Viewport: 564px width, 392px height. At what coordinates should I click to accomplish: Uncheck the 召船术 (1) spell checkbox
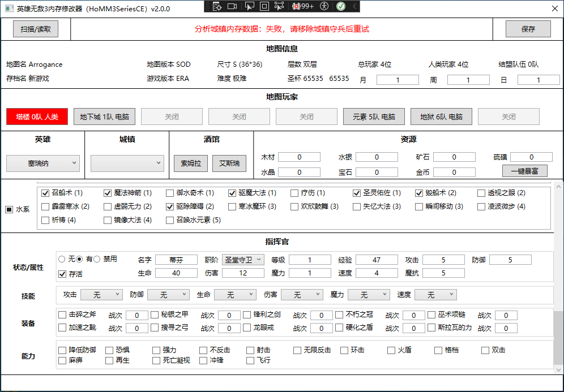[46, 193]
